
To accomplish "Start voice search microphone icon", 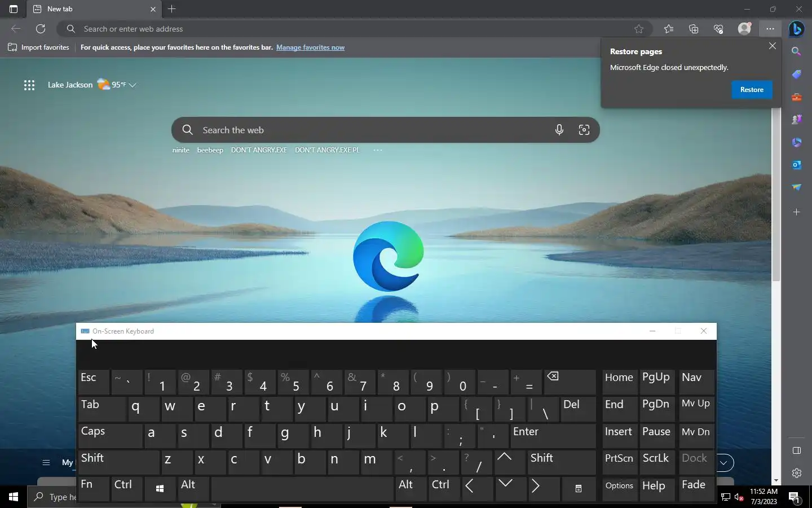I will (x=559, y=130).
